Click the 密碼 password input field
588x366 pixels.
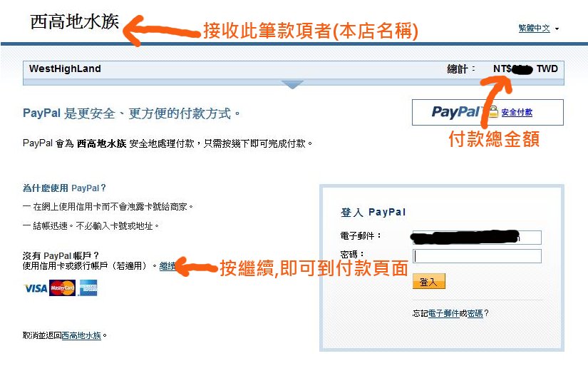[x=477, y=256]
